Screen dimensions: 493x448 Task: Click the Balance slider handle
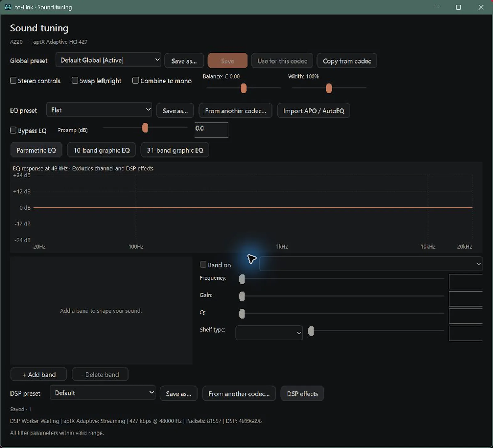tap(244, 88)
